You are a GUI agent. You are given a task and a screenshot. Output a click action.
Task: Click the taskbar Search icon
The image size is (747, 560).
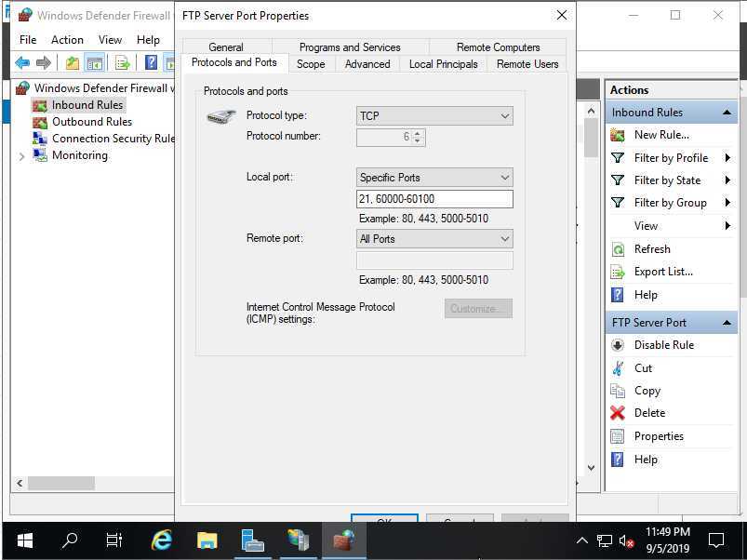(70, 540)
